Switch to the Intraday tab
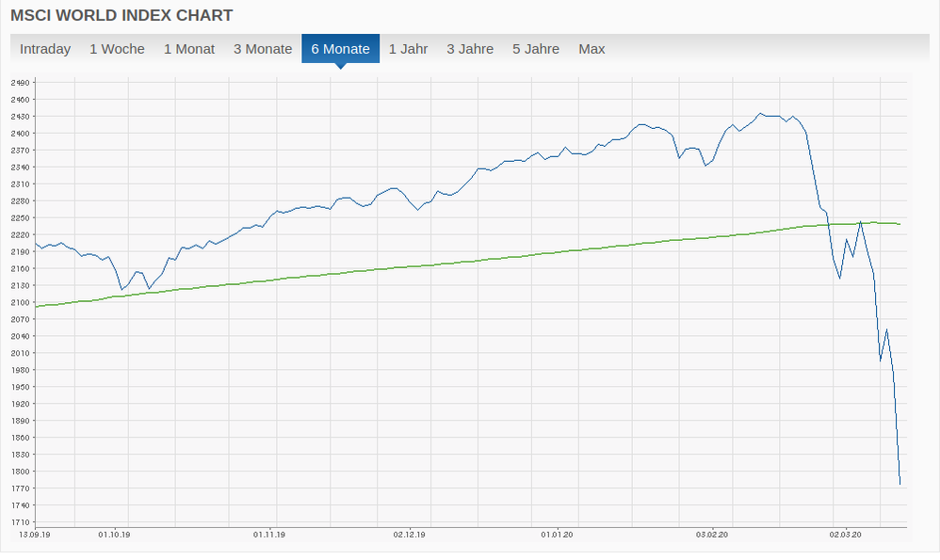Image resolution: width=940 pixels, height=560 pixels. click(45, 49)
